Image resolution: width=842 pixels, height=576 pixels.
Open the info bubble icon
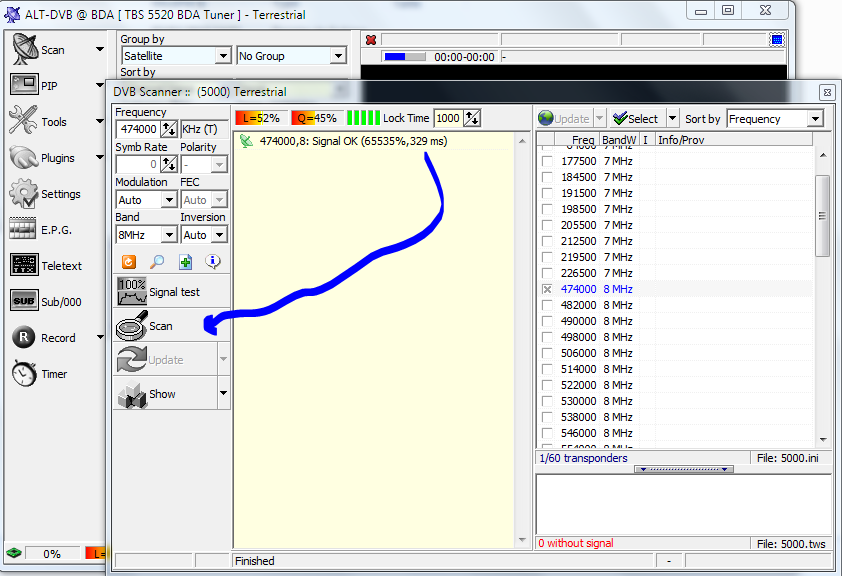click(213, 262)
